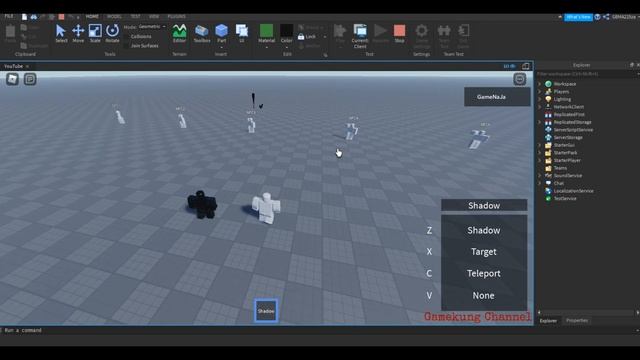This screenshot has height=360, width=640.
Task: Insert a Part
Action: click(221, 33)
